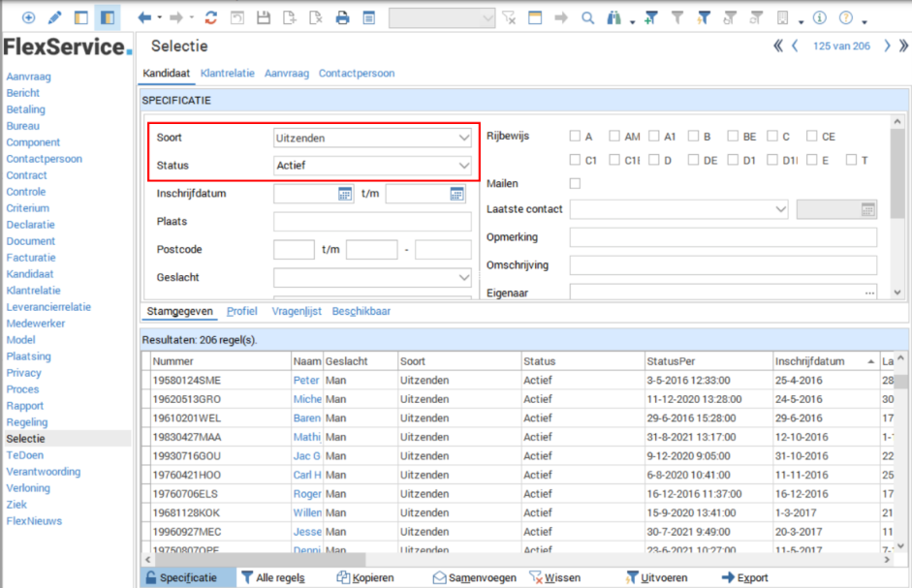Switch to the Klantrelatie tab
The width and height of the screenshot is (912, 588).
pos(227,73)
